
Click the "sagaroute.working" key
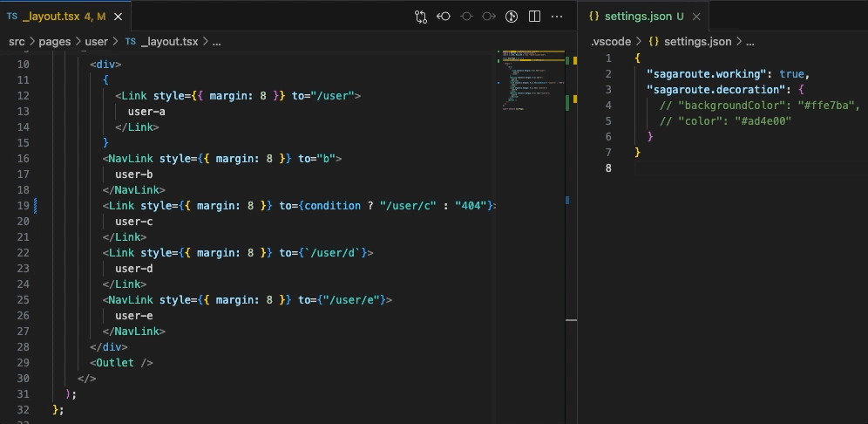(x=706, y=73)
